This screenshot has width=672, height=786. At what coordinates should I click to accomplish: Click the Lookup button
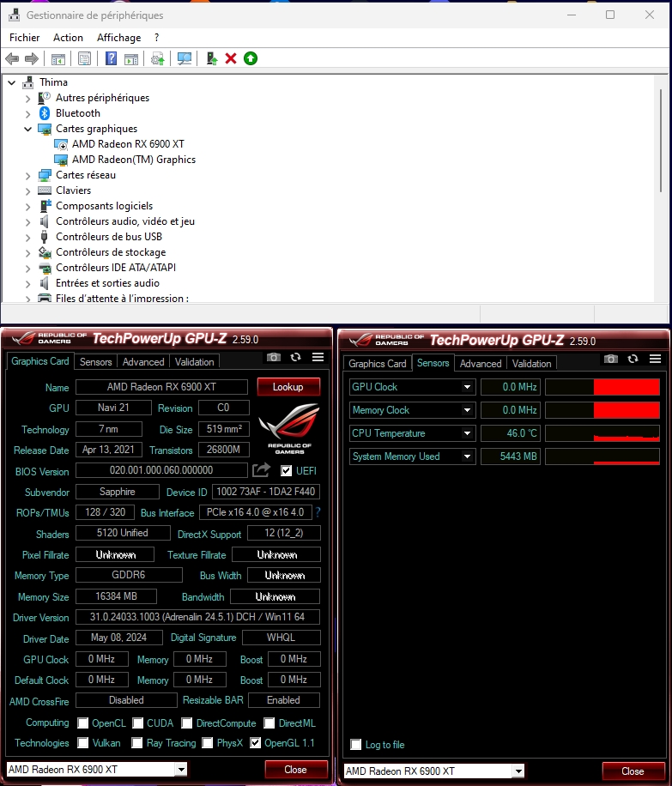(288, 387)
